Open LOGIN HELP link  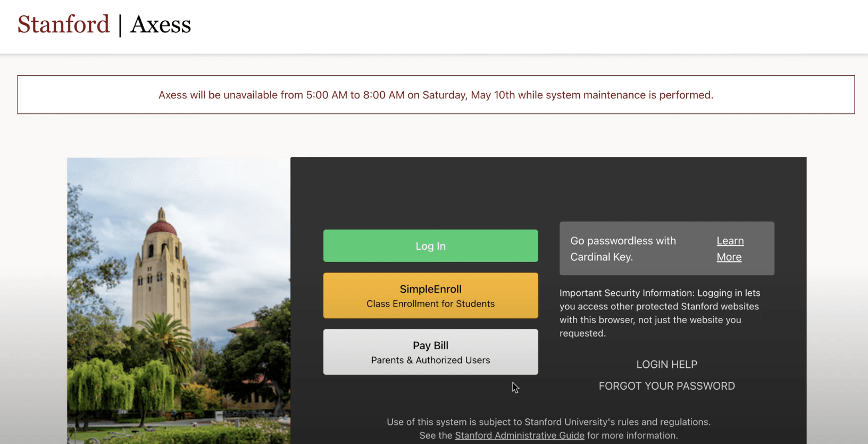(x=666, y=365)
